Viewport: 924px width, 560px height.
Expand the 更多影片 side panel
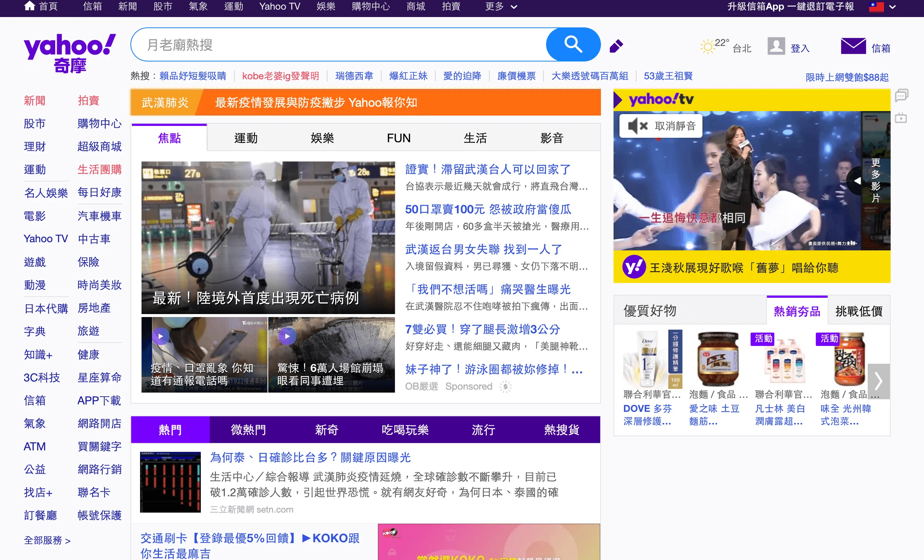pos(875,180)
